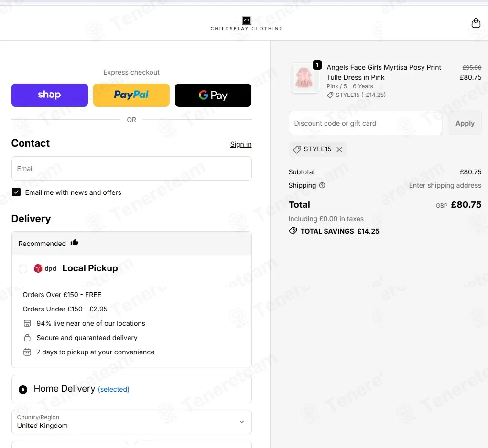The width and height of the screenshot is (488, 448).
Task: Click into the Email field
Action: click(131, 169)
